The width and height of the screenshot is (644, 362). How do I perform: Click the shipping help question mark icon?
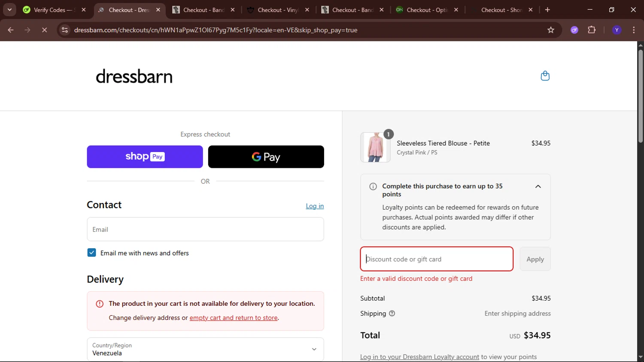click(x=392, y=313)
